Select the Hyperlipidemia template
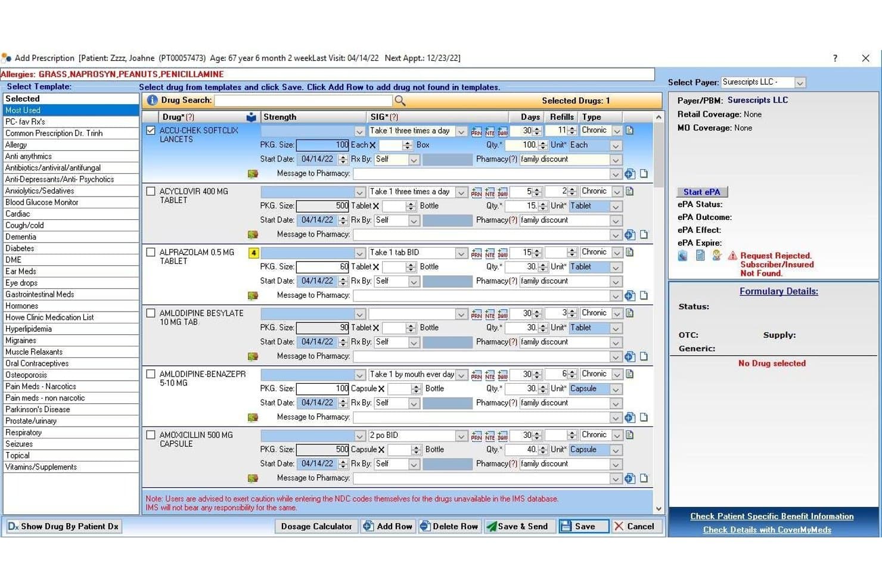882x588 pixels. point(71,329)
